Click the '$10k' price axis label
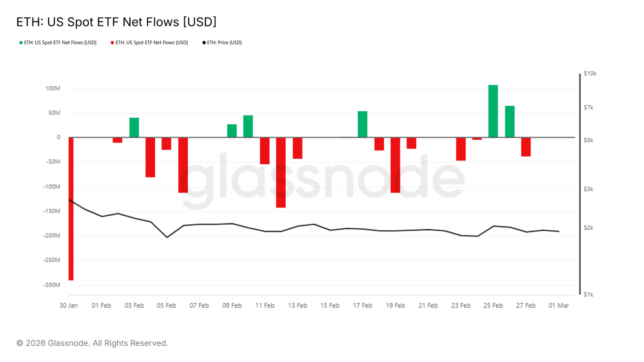 tap(590, 74)
